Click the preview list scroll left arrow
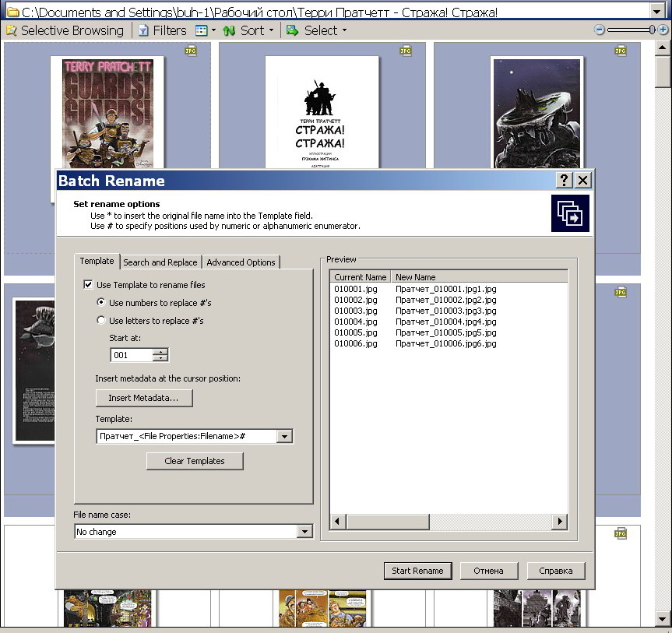This screenshot has height=633, width=672. point(338,522)
